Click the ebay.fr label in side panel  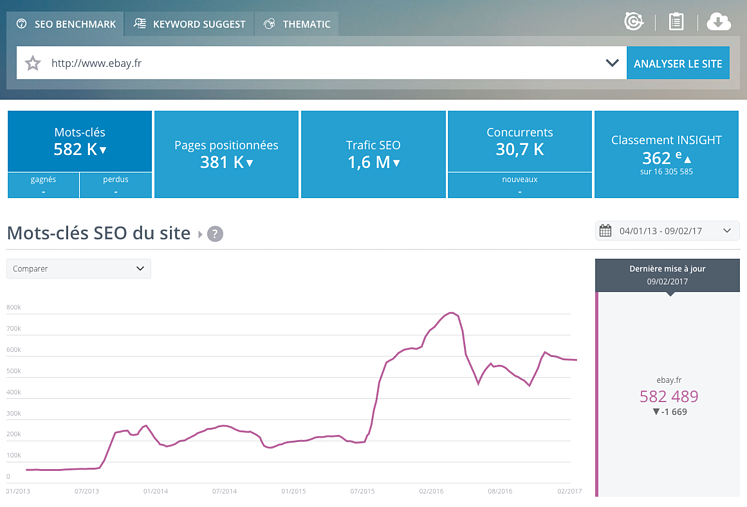(669, 380)
